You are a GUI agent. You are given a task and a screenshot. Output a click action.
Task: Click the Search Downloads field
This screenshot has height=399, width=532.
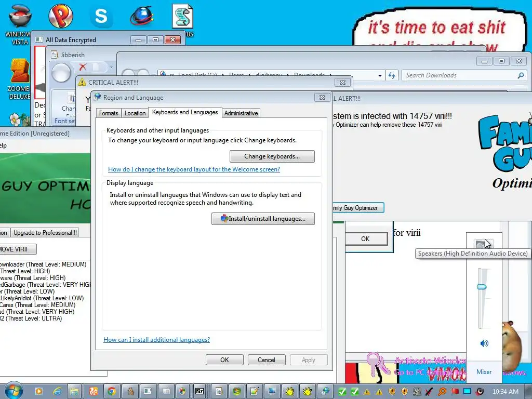464,75
